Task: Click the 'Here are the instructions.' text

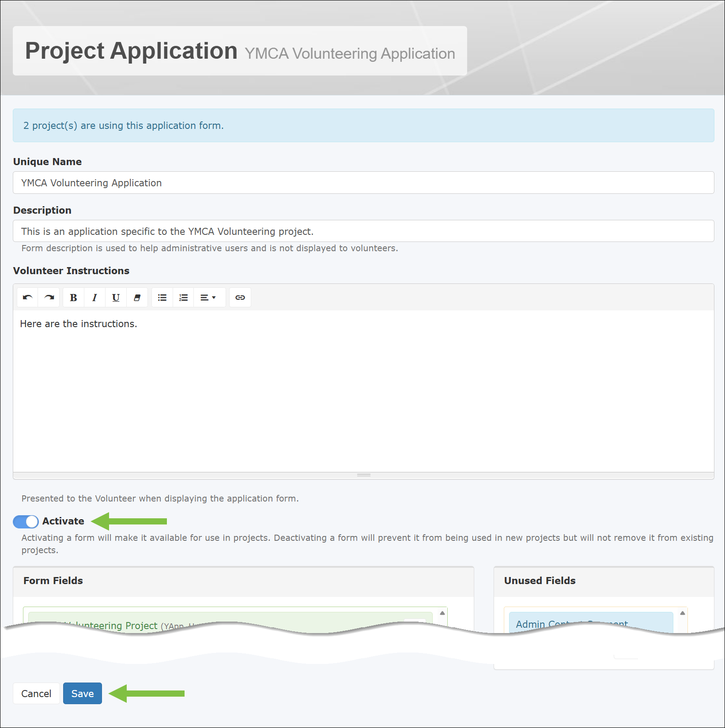Action: tap(79, 324)
